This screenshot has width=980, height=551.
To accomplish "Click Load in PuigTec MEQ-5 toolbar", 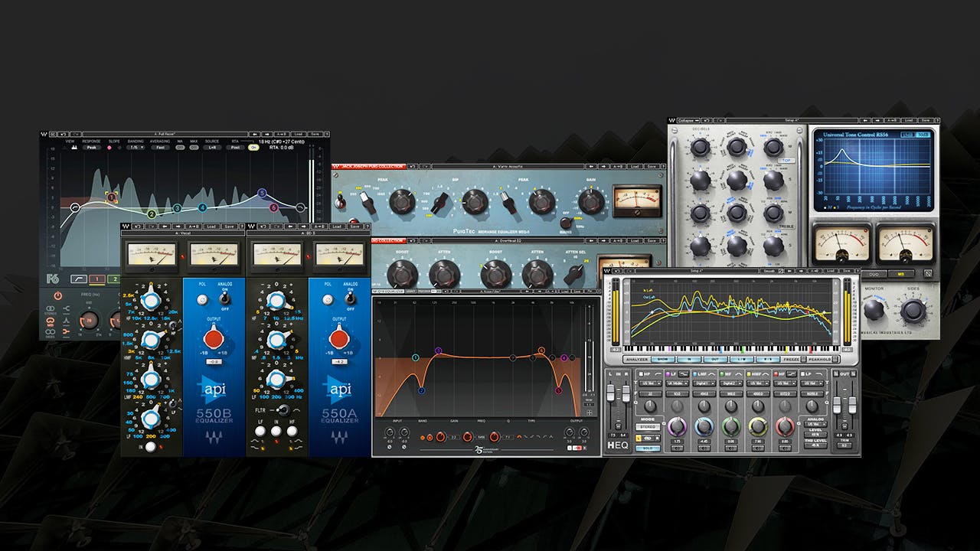I will tap(635, 166).
